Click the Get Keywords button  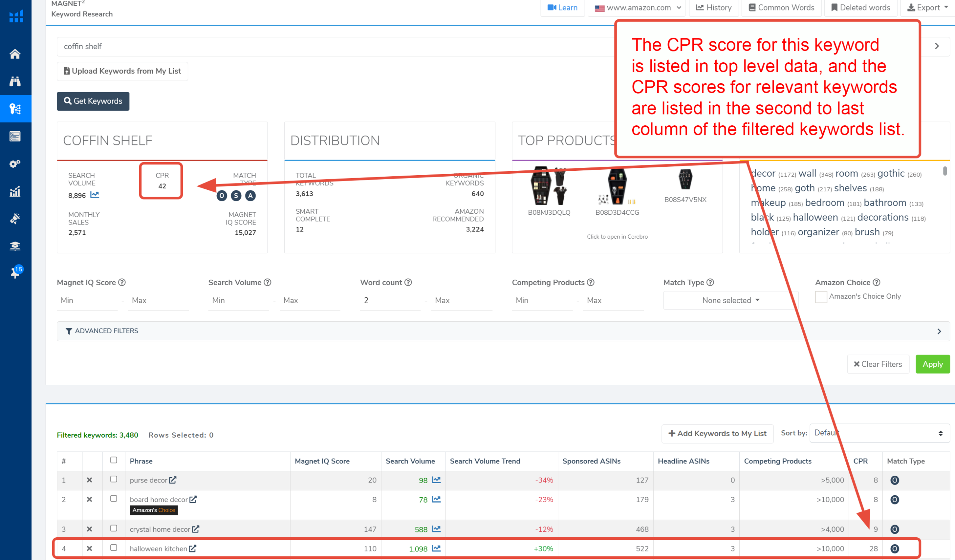93,101
